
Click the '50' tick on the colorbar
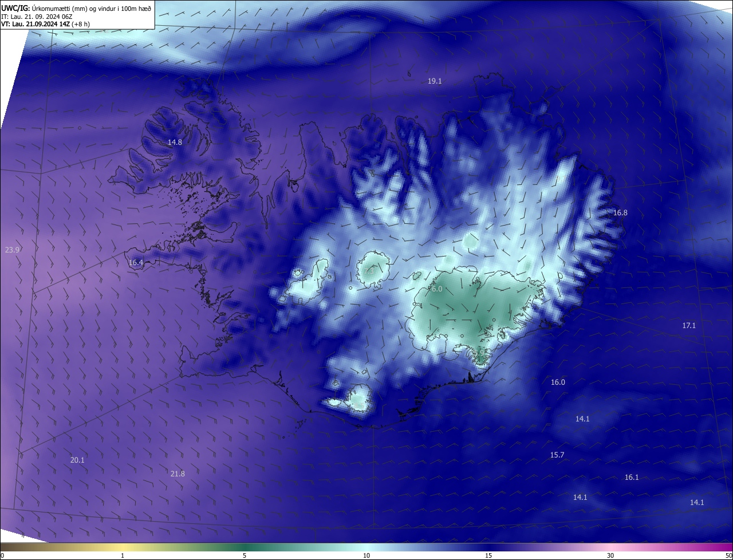(728, 555)
